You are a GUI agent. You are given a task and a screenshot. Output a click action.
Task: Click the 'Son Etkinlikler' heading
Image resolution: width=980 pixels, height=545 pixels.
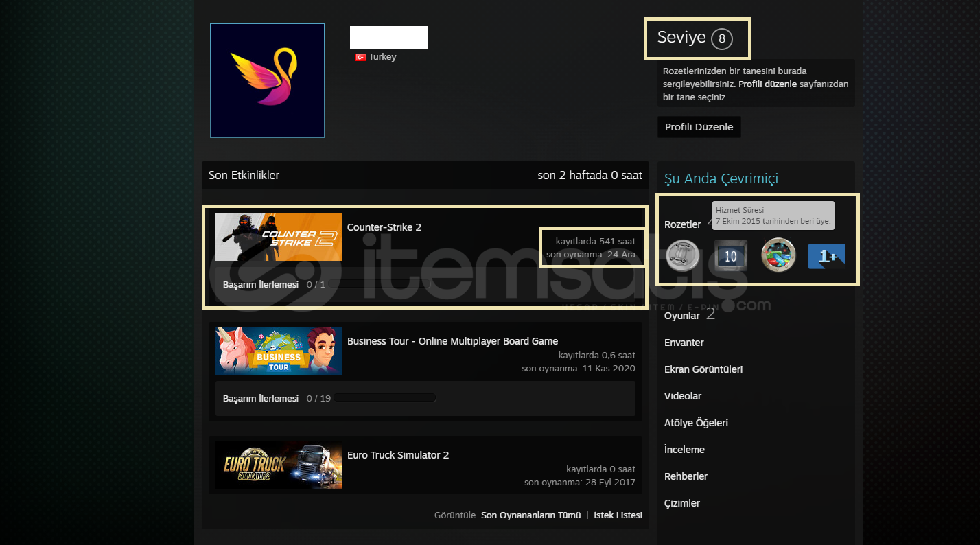click(x=244, y=175)
